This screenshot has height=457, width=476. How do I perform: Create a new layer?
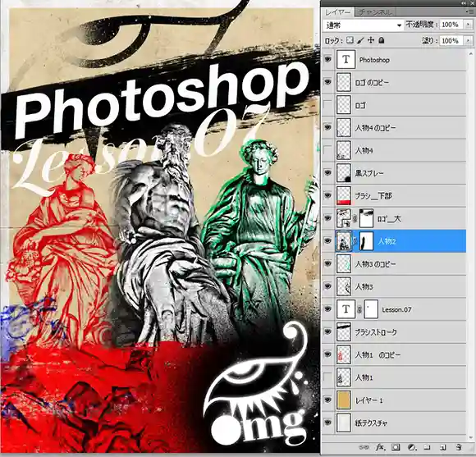pos(442,447)
